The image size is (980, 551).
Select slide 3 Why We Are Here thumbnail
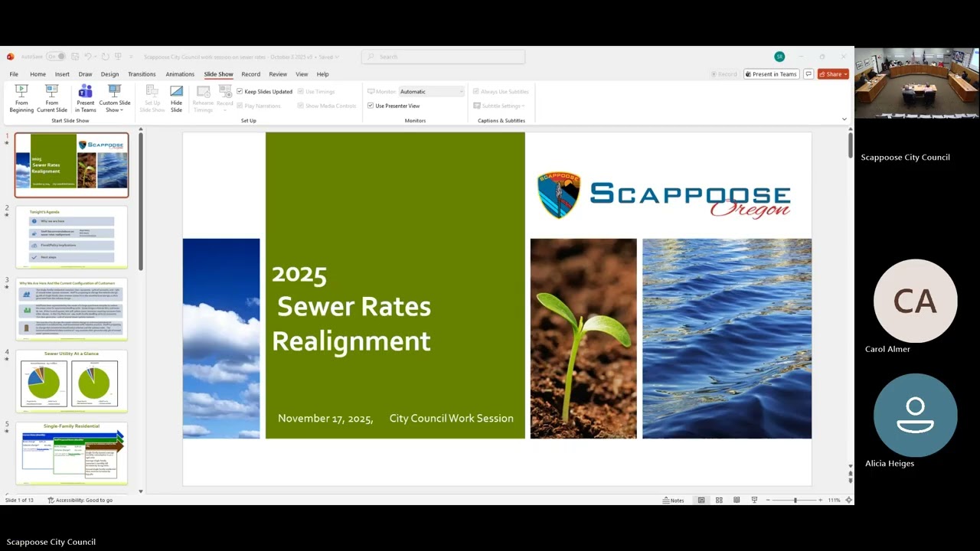coord(72,309)
